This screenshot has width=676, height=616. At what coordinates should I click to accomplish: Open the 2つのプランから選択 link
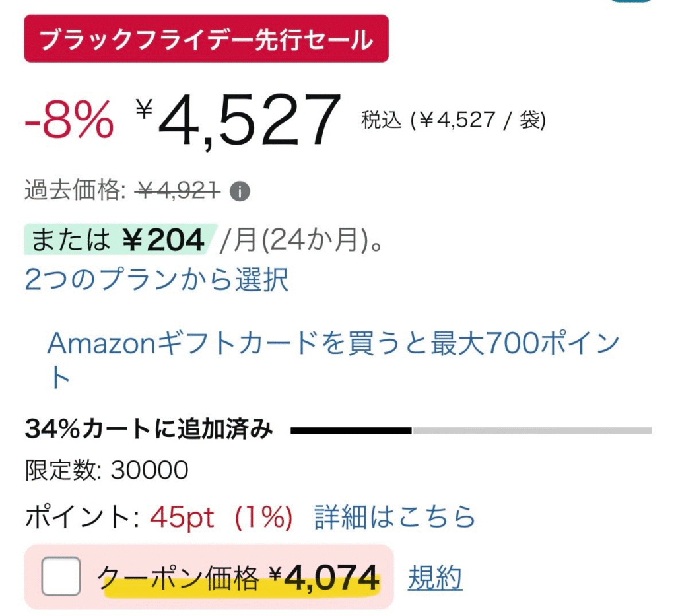click(156, 280)
